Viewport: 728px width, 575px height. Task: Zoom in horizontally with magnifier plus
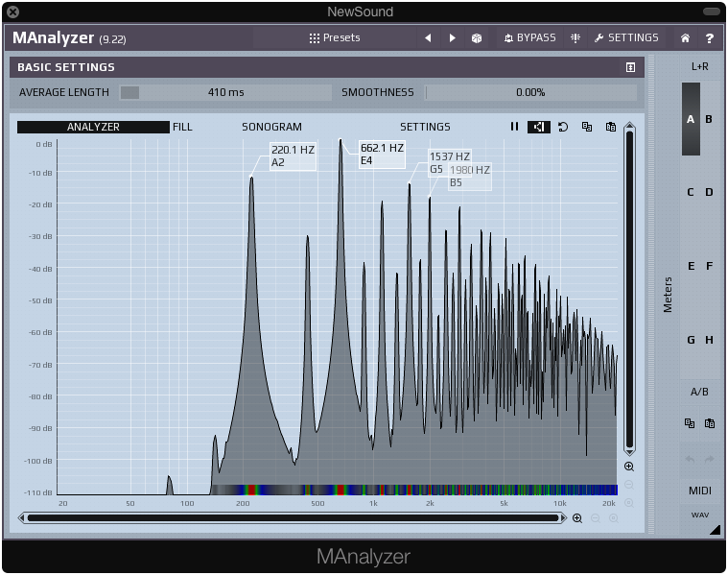(577, 518)
